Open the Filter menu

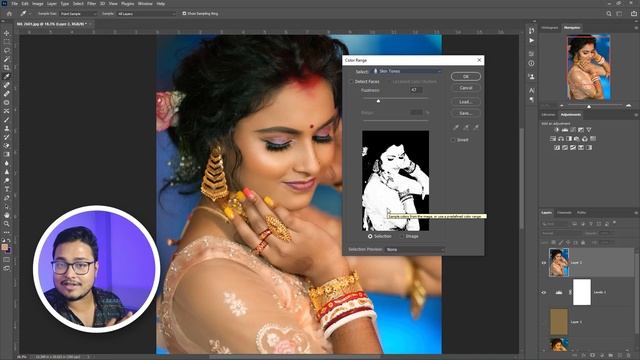coord(91,4)
